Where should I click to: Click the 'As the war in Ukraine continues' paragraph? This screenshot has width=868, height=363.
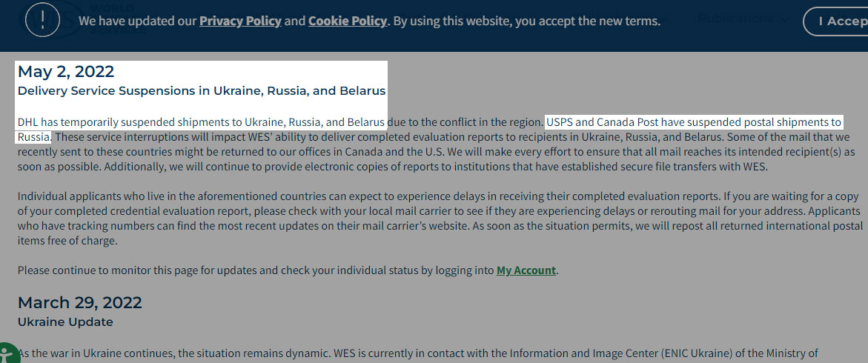418,353
